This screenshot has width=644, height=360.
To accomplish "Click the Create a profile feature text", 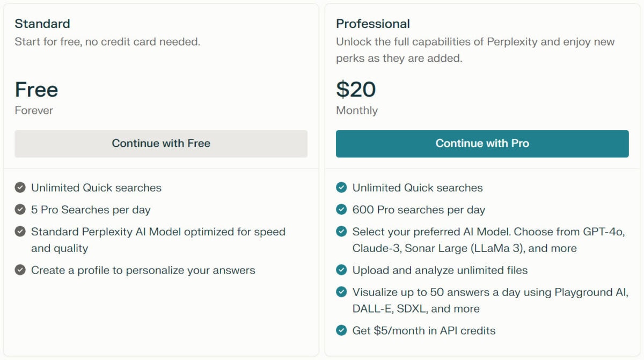I will coord(143,270).
